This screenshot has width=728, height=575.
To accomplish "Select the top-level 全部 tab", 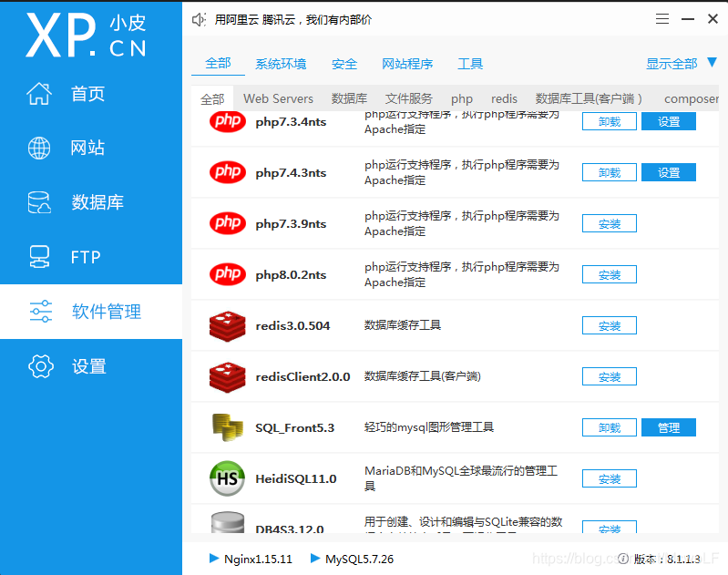I will (218, 64).
